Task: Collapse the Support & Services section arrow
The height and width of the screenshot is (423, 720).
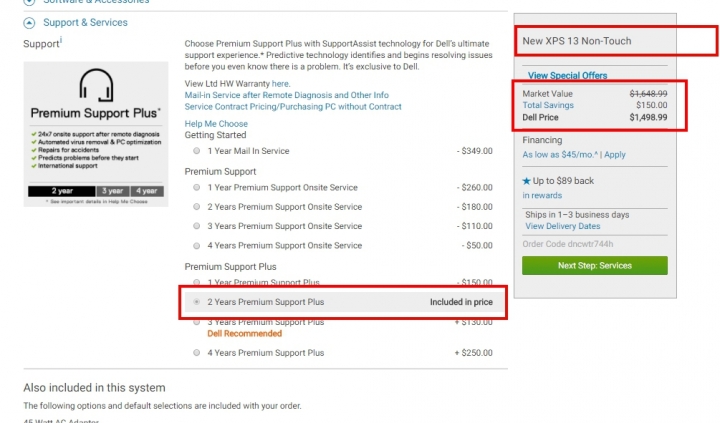Action: point(29,23)
